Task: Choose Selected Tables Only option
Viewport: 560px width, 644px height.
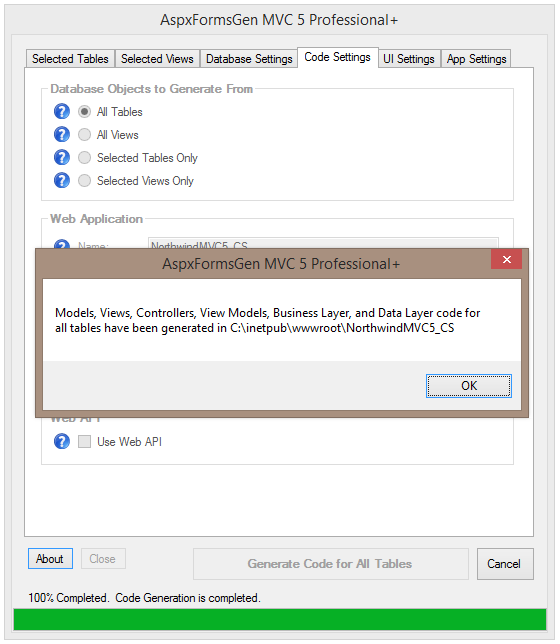Action: [x=84, y=158]
